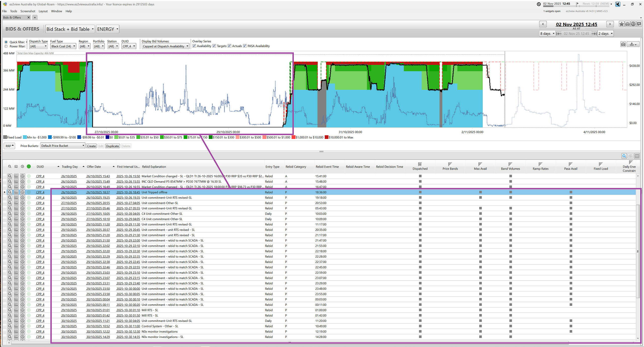The width and height of the screenshot is (644, 347).
Task: Click the search icon above the table
Action: point(624,156)
